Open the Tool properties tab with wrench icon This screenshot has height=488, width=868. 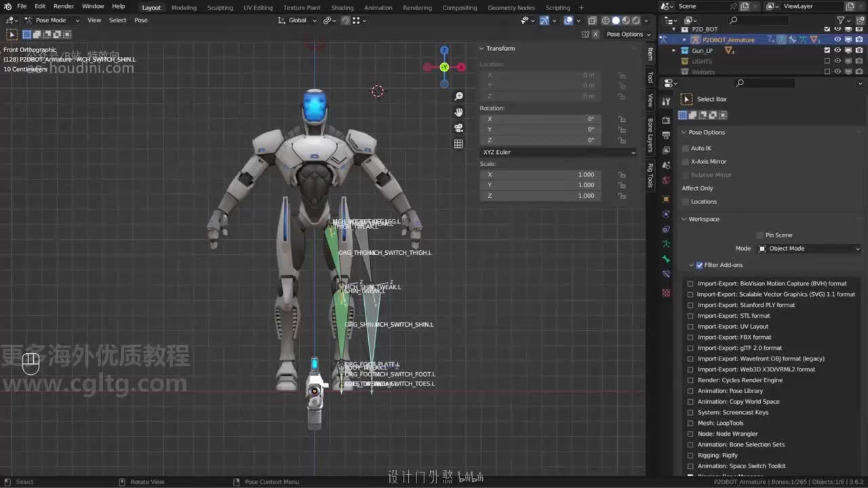point(666,102)
